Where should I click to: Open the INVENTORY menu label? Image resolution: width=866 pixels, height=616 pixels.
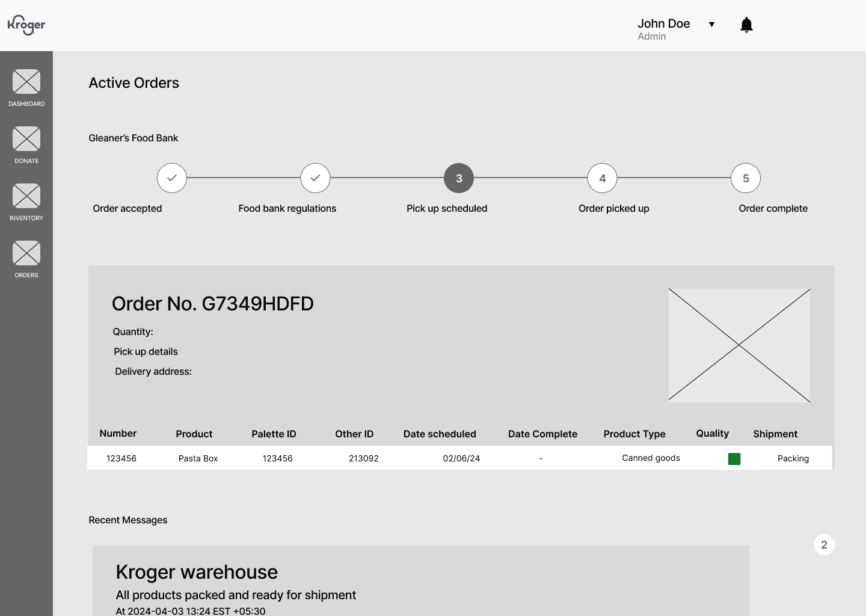26,218
